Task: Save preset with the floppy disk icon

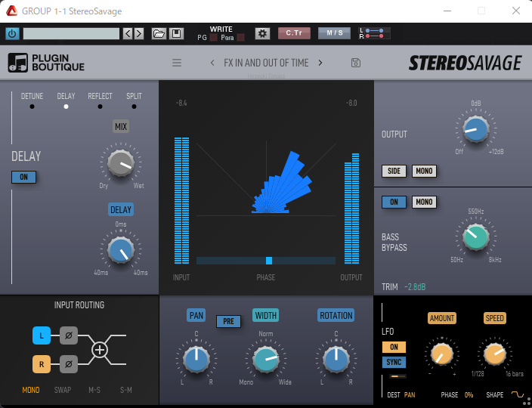Action: (176, 33)
